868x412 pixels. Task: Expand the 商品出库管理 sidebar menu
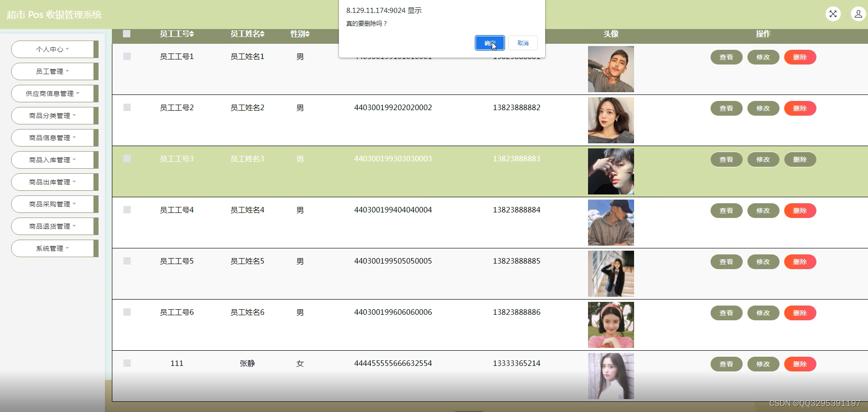[54, 182]
